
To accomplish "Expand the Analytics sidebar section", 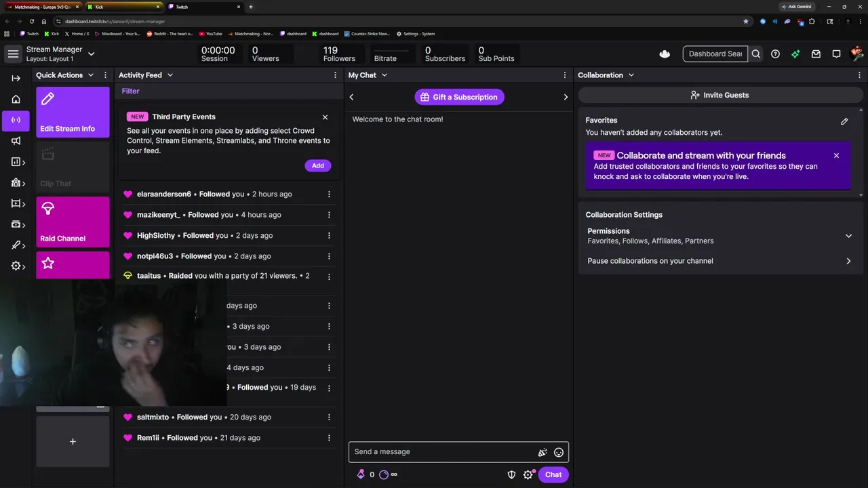I will [18, 162].
